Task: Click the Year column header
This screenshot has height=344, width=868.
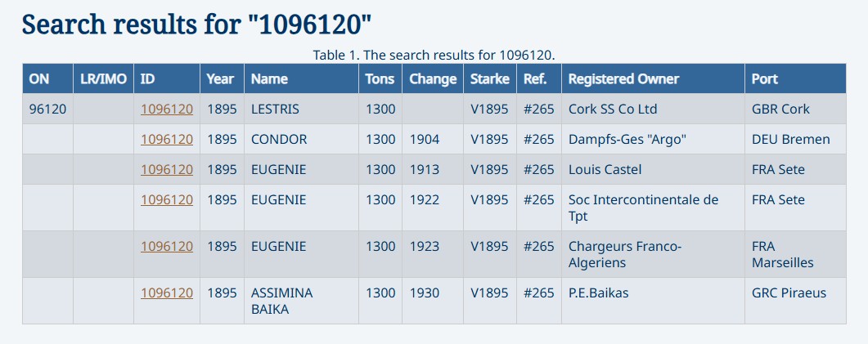Action: click(220, 79)
